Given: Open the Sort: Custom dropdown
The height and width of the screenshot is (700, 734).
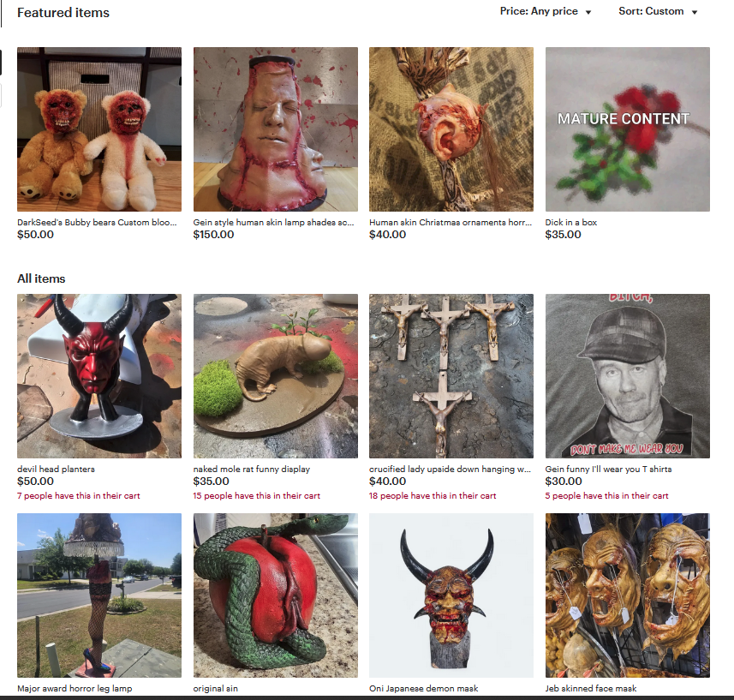Looking at the screenshot, I should point(658,11).
